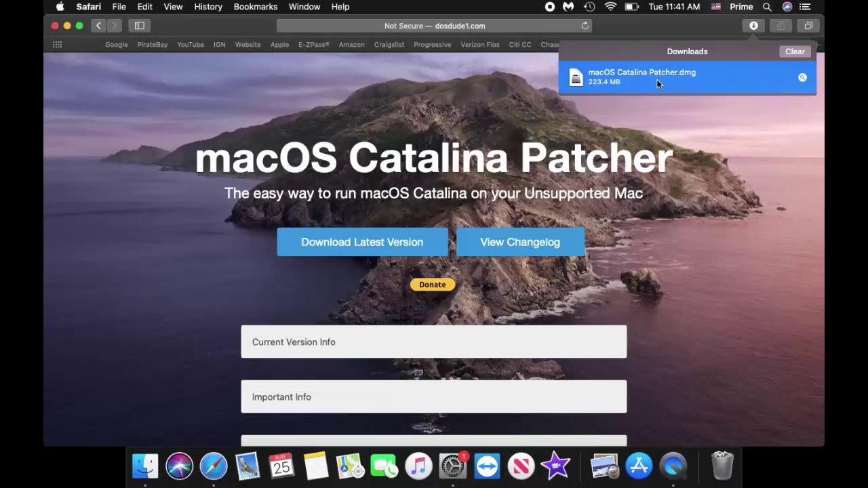Viewport: 868px width, 488px height.
Task: Open the Window menu
Action: [304, 7]
